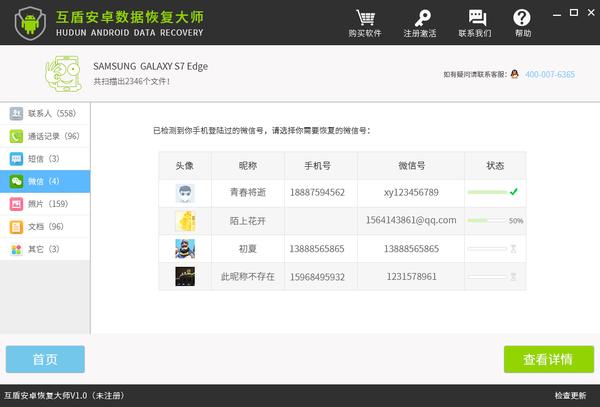
Task: Select the 短信 message sidebar icon
Action: point(16,159)
